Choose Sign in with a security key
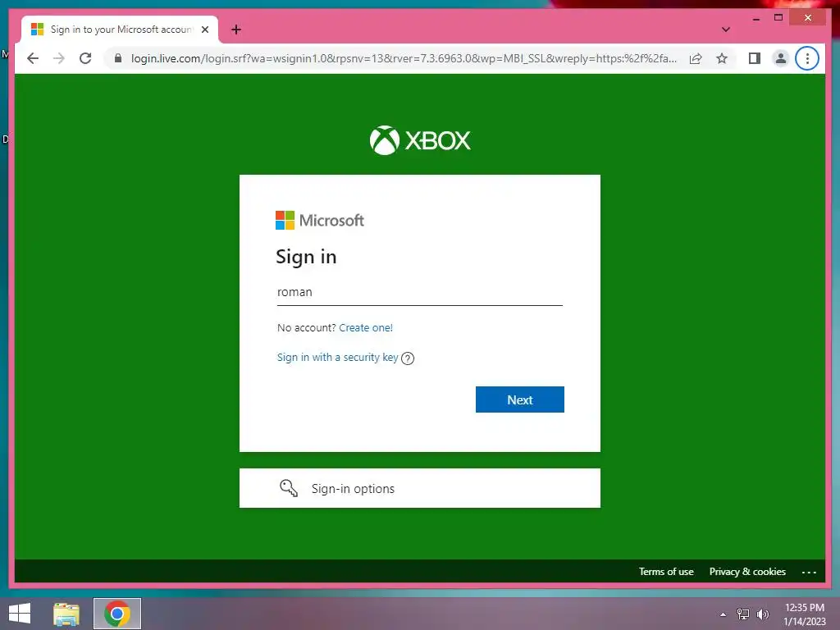The width and height of the screenshot is (840, 630). (337, 358)
